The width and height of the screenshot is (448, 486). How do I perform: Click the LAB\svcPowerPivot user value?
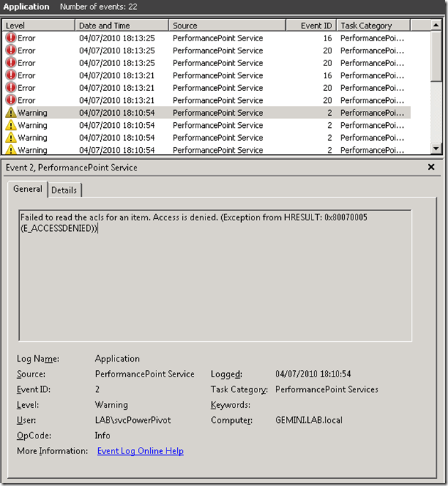pos(133,420)
